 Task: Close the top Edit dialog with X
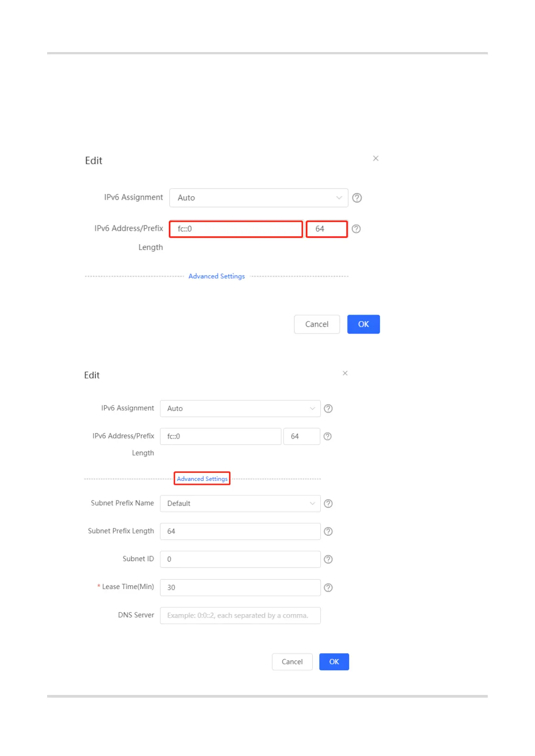point(376,158)
